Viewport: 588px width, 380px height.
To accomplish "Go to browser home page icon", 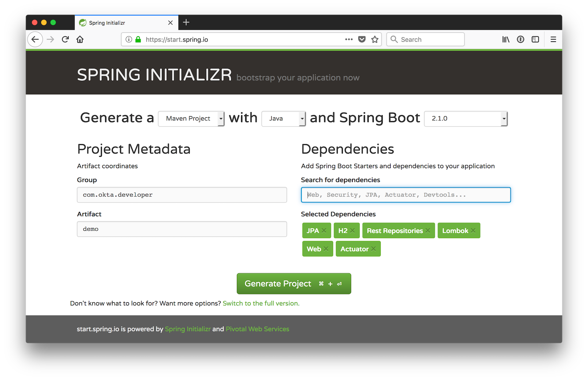I will pyautogui.click(x=80, y=39).
